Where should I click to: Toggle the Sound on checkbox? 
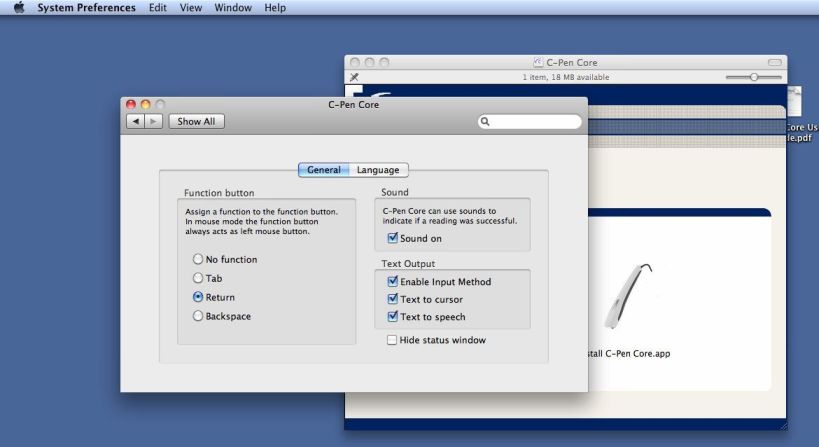click(x=392, y=238)
